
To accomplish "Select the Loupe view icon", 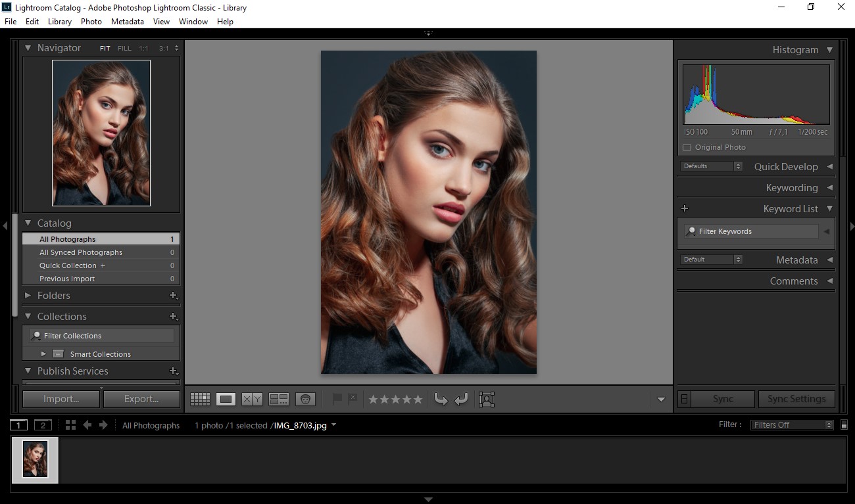I will [x=226, y=399].
